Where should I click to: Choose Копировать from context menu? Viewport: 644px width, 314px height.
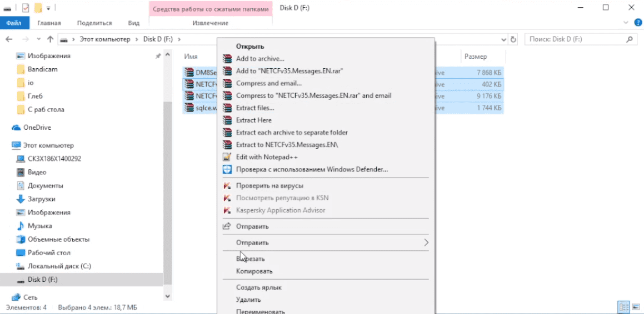[254, 271]
